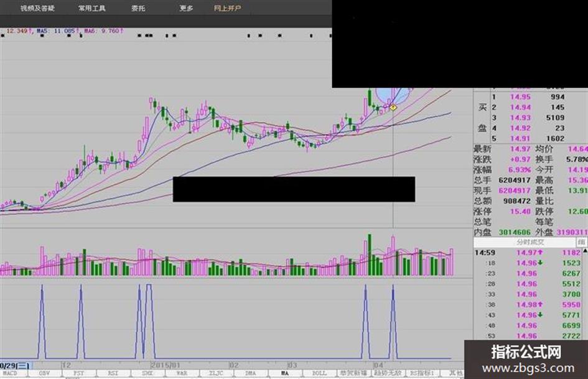Click the 涨停 price 15.40
Viewport: 588px width, 379px height.
coord(521,212)
